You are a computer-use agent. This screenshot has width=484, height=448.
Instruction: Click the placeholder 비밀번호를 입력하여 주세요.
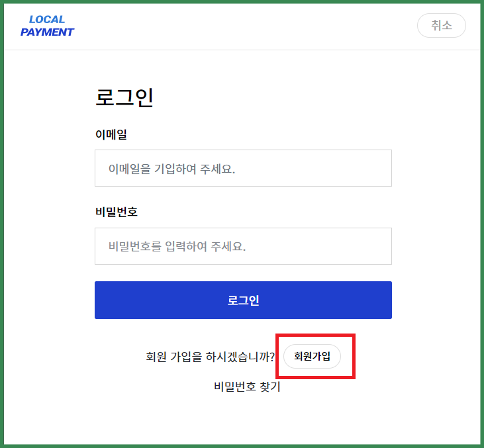point(177,246)
